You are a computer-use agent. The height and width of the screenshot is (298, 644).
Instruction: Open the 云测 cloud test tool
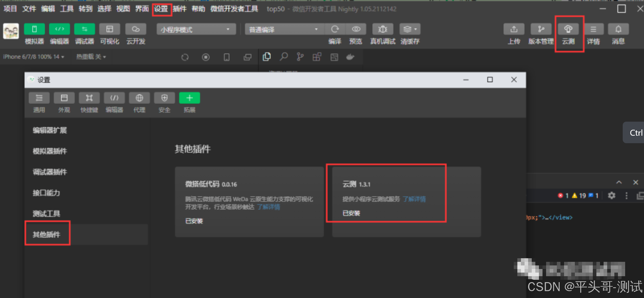568,29
